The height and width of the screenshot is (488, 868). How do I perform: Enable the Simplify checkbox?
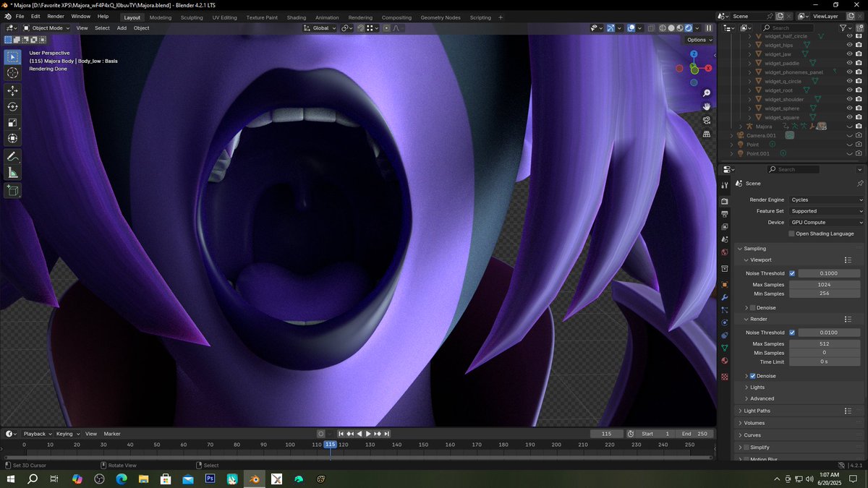tap(746, 448)
